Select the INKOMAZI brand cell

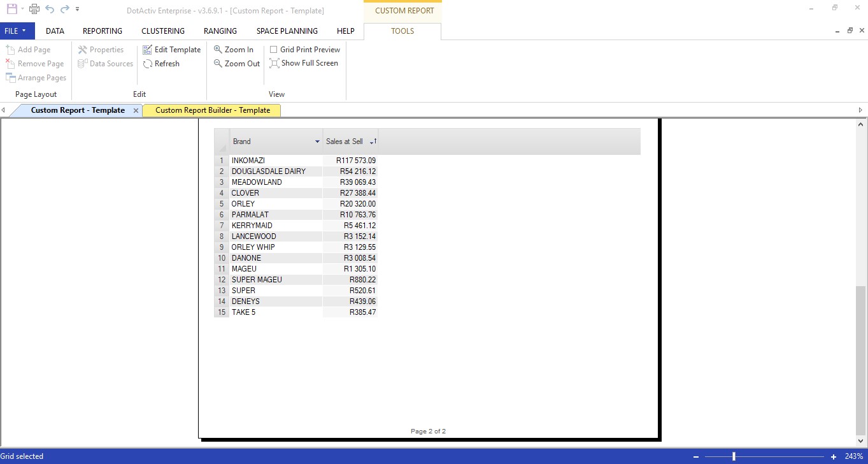pos(276,161)
